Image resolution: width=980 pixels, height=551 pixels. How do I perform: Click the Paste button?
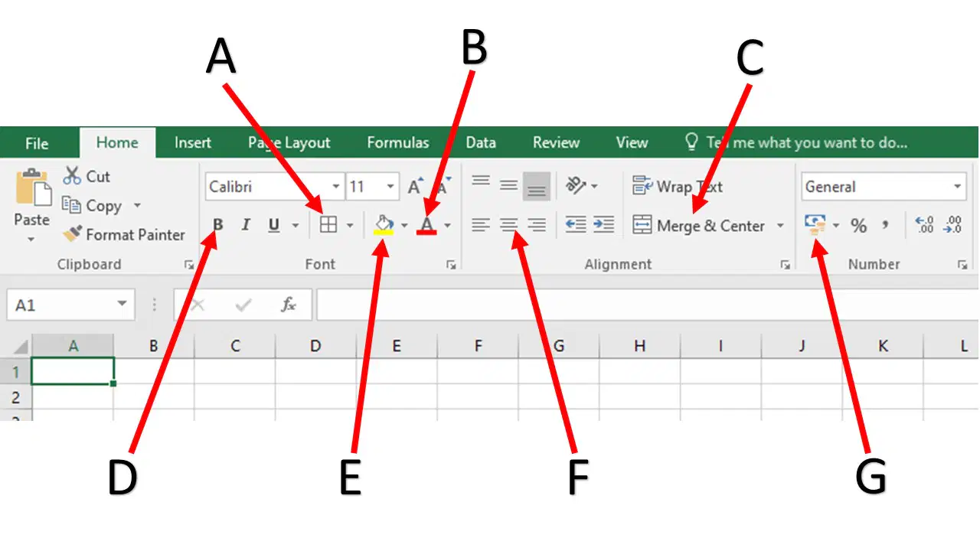[31, 205]
